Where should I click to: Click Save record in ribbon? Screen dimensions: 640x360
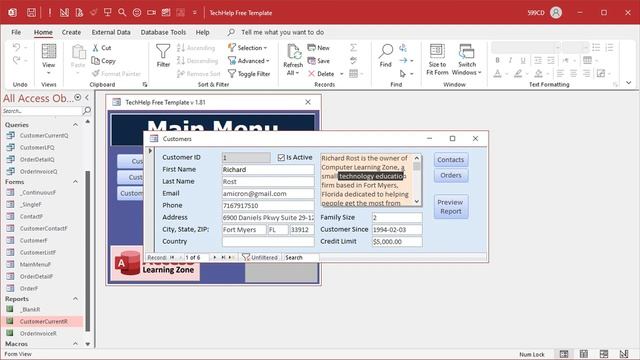point(318,61)
